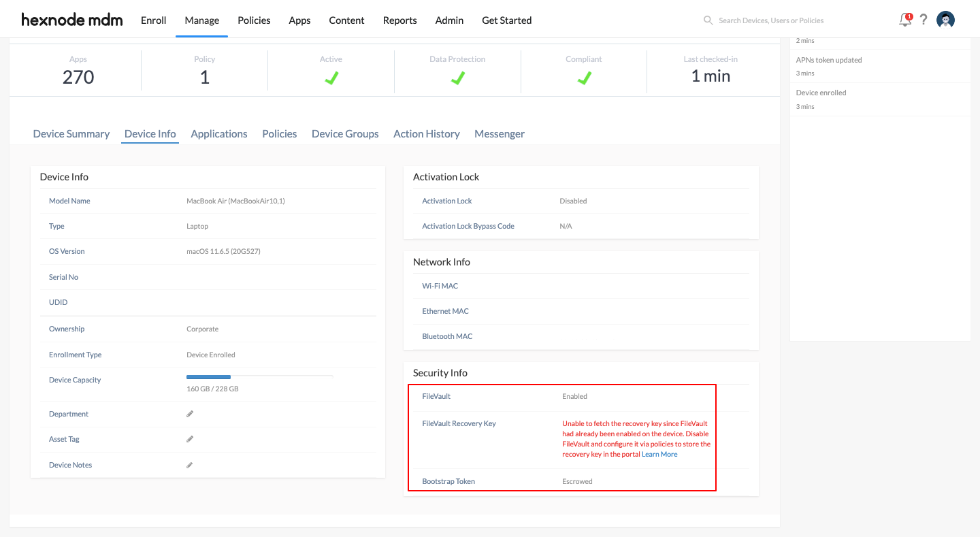
Task: Click the Device Enrolled enrollment value
Action: [211, 355]
